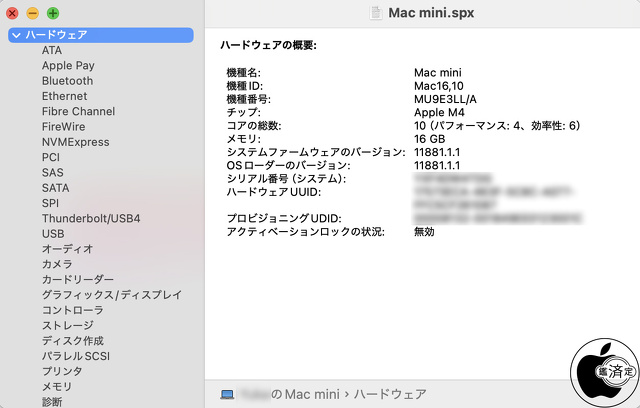Zoom the window with green button
The image size is (640, 408).
coord(53,13)
